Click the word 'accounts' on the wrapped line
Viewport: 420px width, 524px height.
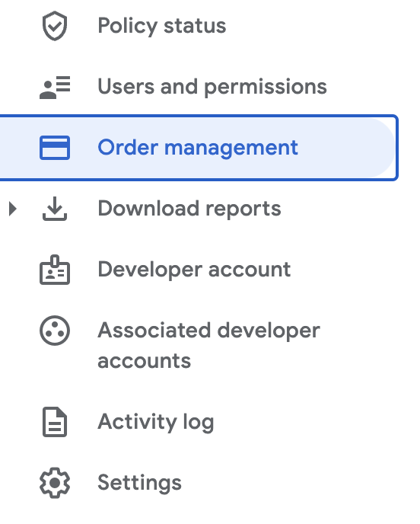pos(145,361)
